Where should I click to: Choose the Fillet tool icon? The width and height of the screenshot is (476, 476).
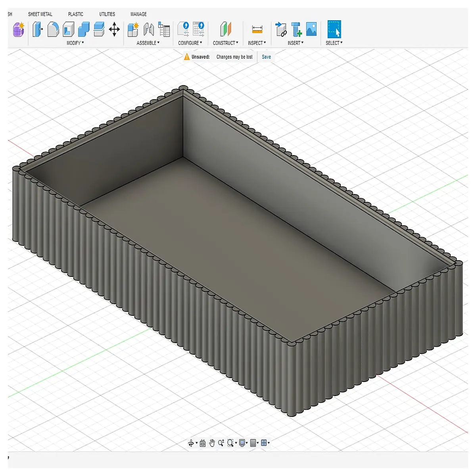click(53, 29)
